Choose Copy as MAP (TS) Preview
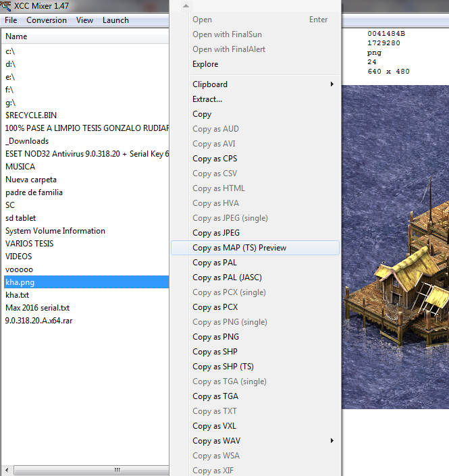Viewport: 449px width, 476px height. [x=255, y=248]
